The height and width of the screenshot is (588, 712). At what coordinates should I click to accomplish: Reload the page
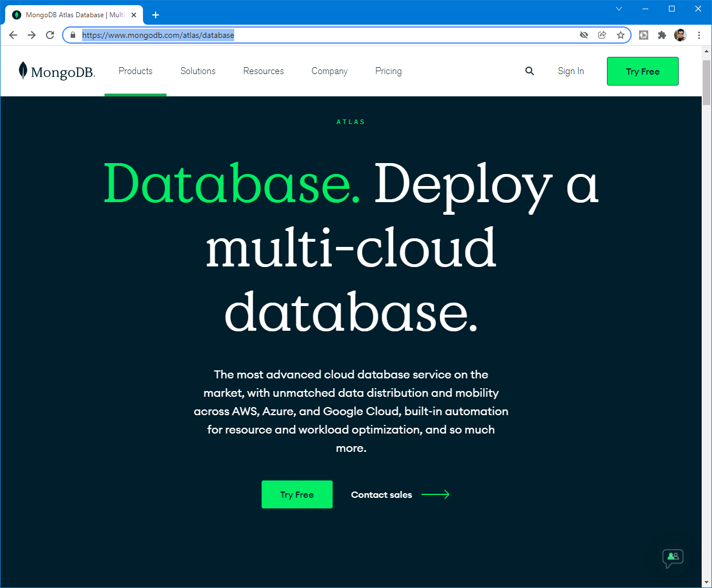pos(50,35)
